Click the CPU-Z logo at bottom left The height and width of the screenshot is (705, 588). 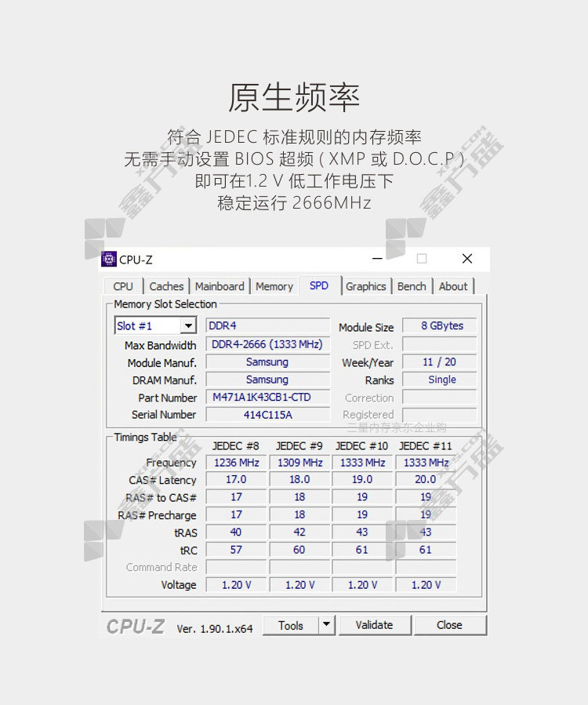(x=136, y=627)
